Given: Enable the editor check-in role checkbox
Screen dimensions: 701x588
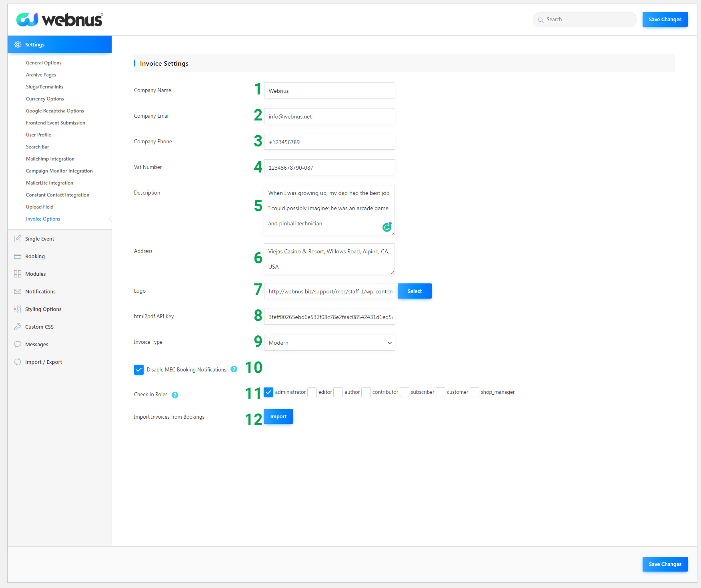Looking at the screenshot, I should click(x=312, y=392).
